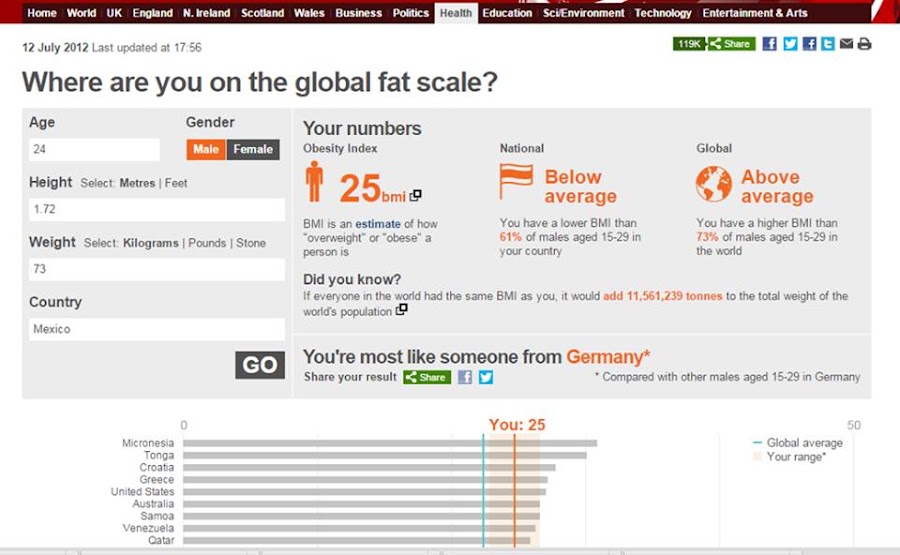This screenshot has width=900, height=555.
Task: Open the Education nav item
Action: (x=507, y=13)
